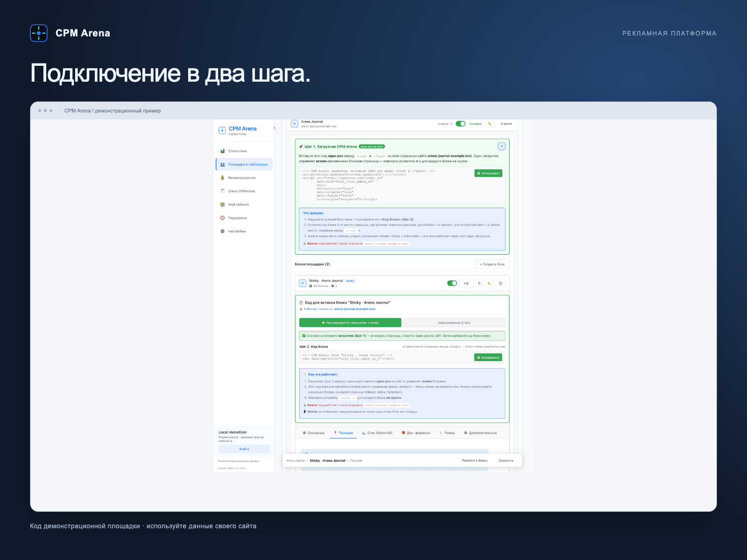Click the CPM Arena logo in page header
747x560 pixels.
[x=70, y=33]
